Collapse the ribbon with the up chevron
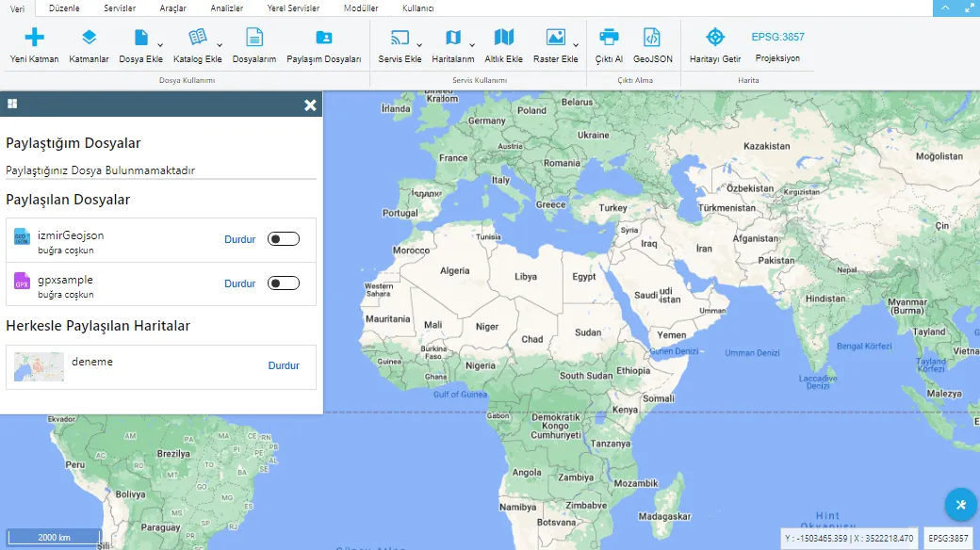The image size is (980, 550). 945,8
